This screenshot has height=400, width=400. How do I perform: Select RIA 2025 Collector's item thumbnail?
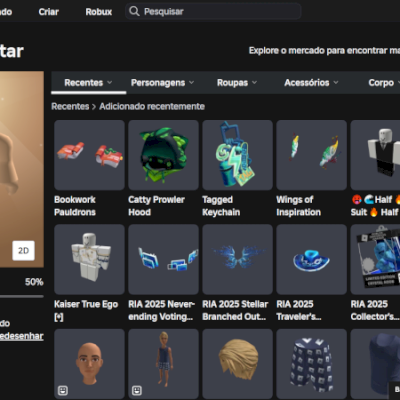pyautogui.click(x=375, y=259)
